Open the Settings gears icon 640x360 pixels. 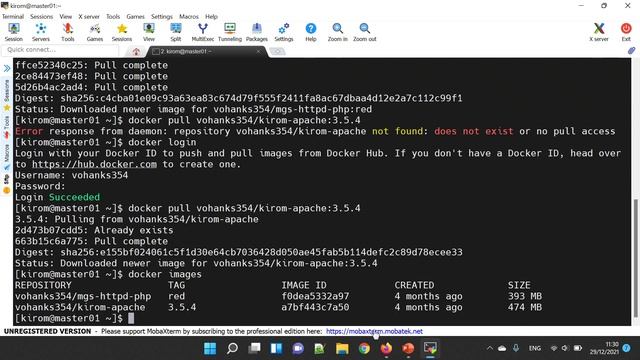[284, 32]
